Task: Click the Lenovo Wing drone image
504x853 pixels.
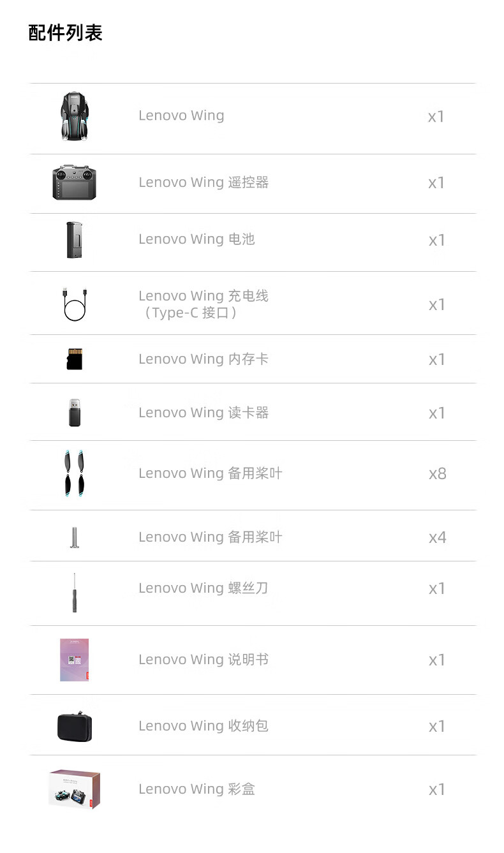Action: pyautogui.click(x=74, y=117)
